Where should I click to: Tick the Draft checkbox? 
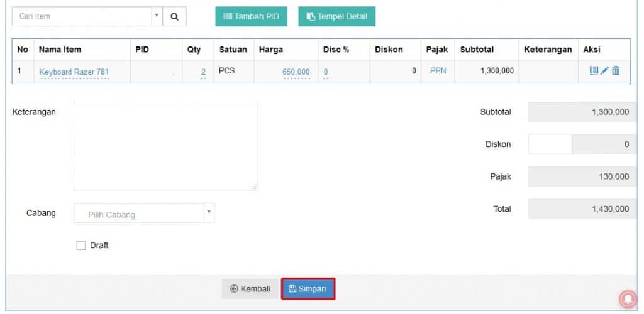point(81,246)
